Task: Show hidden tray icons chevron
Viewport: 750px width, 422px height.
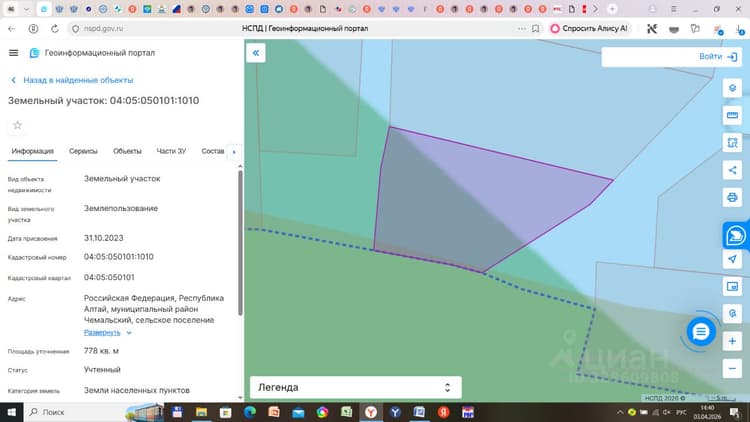Action: (x=620, y=412)
